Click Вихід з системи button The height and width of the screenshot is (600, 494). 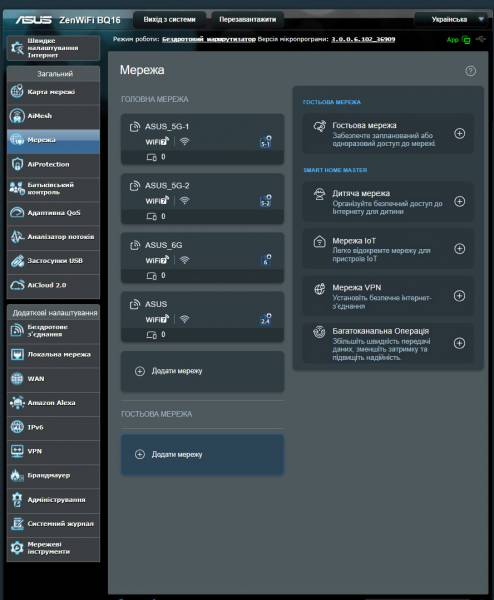[x=169, y=20]
